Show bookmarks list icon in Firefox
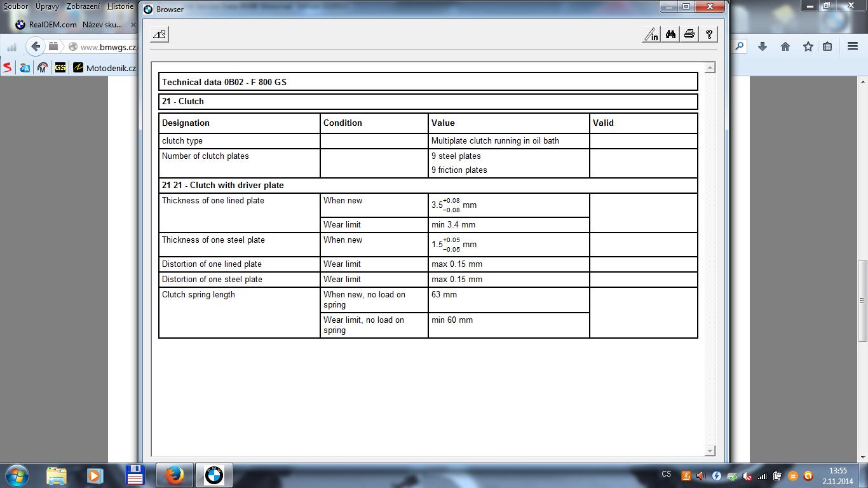Screen dimensions: 868x488 click(827, 46)
